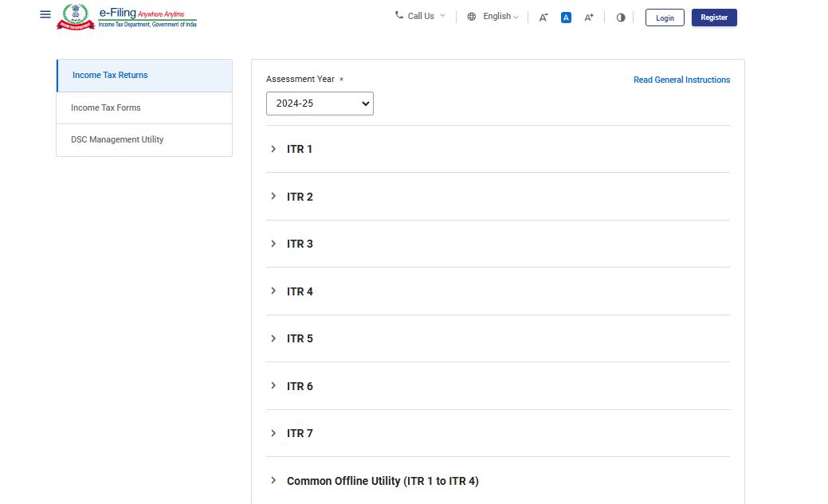Expand the ITR 3 section

300,244
